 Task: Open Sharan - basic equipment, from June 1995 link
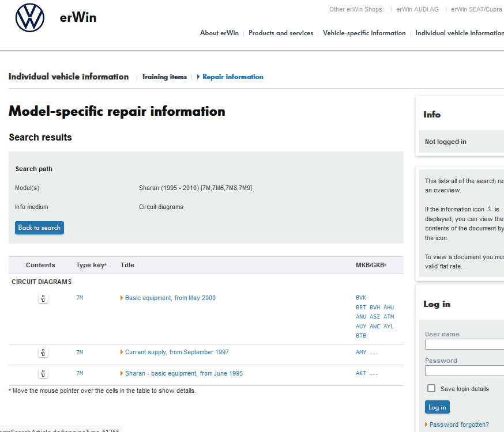(x=184, y=373)
